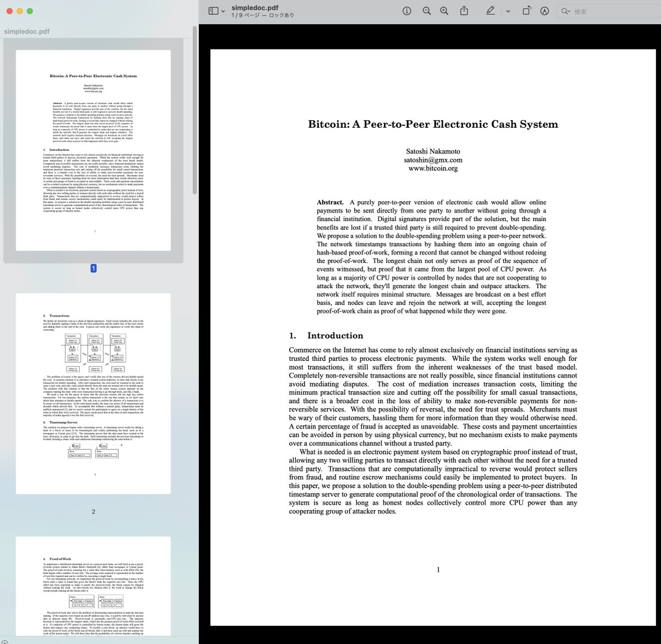Click page label 2 in sidebar
Viewport: 661px width, 644px height.
pos(93,512)
